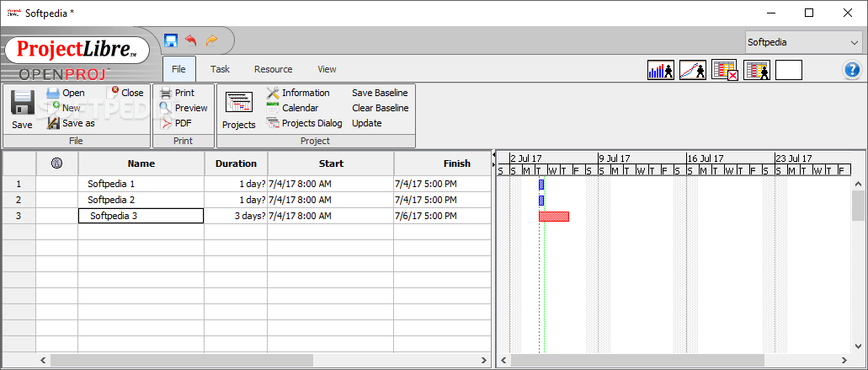Click the Duration column header

[x=236, y=164]
